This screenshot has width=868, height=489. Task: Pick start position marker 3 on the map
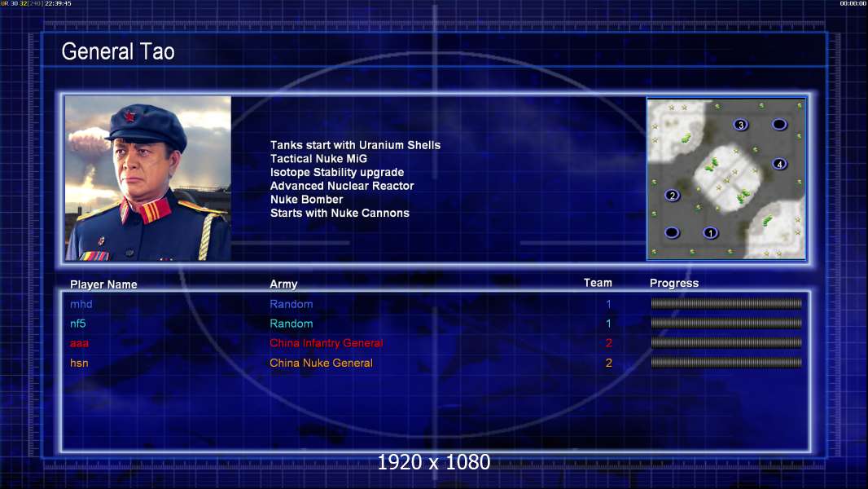click(741, 125)
